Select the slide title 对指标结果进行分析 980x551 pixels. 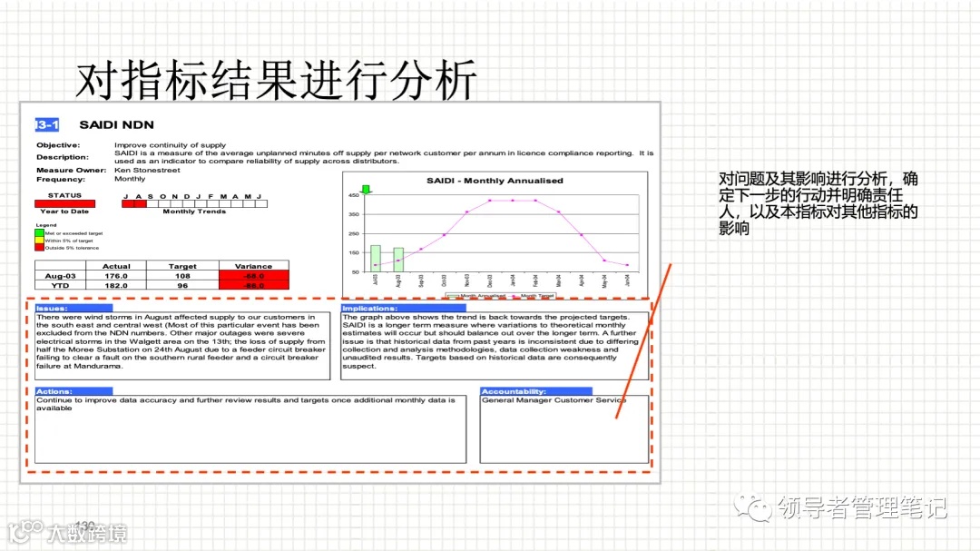tap(276, 80)
